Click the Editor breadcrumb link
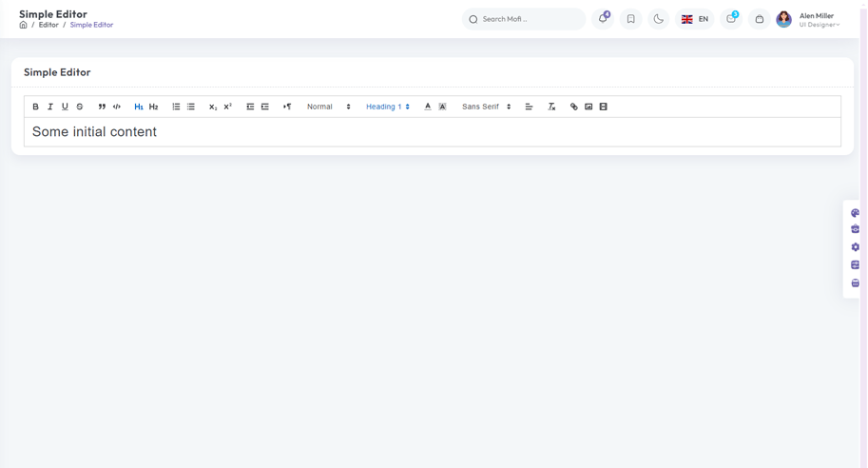This screenshot has width=868, height=468. pyautogui.click(x=48, y=25)
